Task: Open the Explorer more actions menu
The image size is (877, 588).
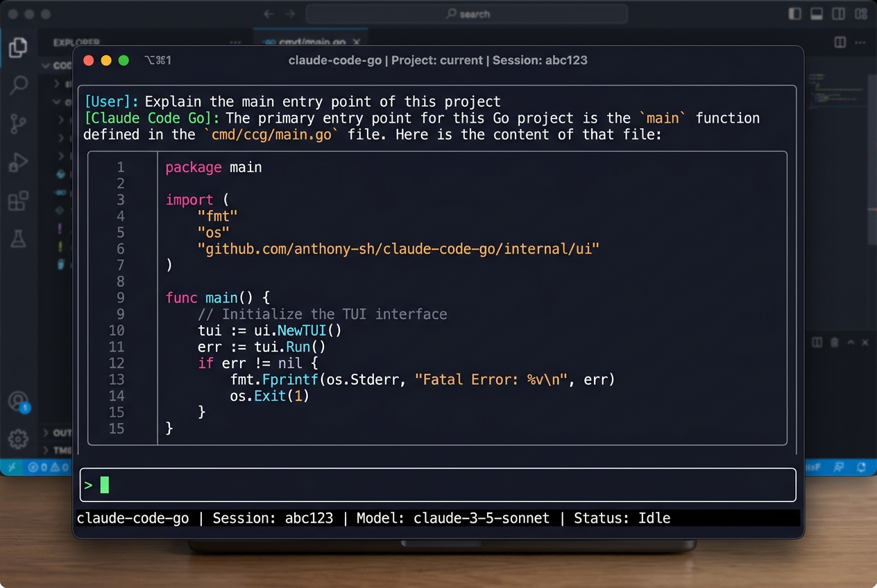Action: (x=234, y=42)
